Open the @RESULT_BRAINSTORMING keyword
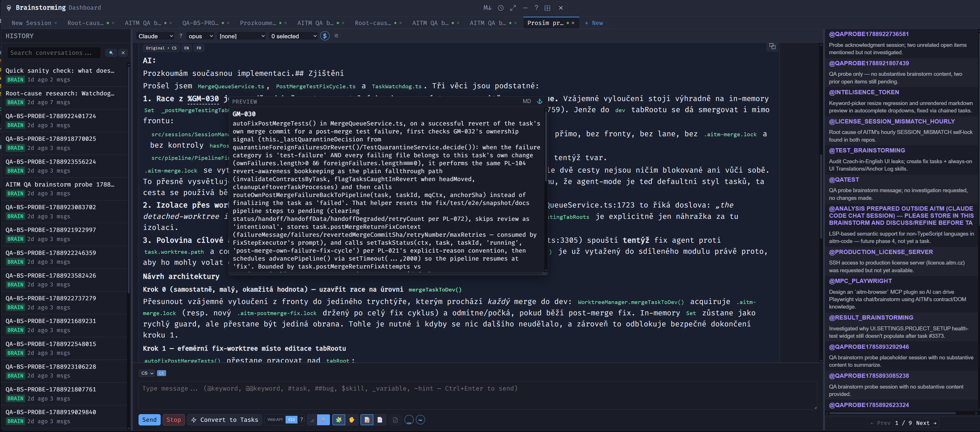This screenshot has width=980, height=432. point(871,318)
